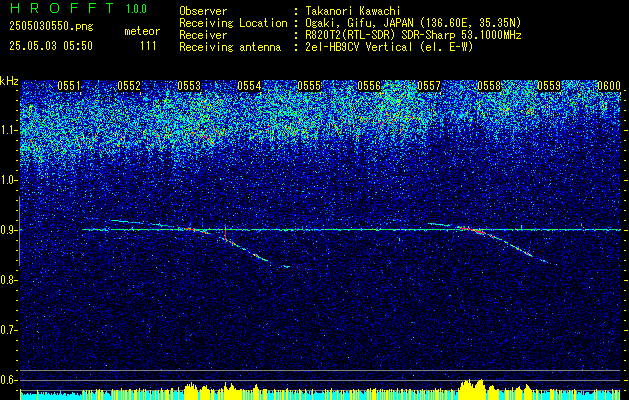The height and width of the screenshot is (400, 629).
Task: Click the 0.7 kHz axis label
Action: tap(9, 330)
